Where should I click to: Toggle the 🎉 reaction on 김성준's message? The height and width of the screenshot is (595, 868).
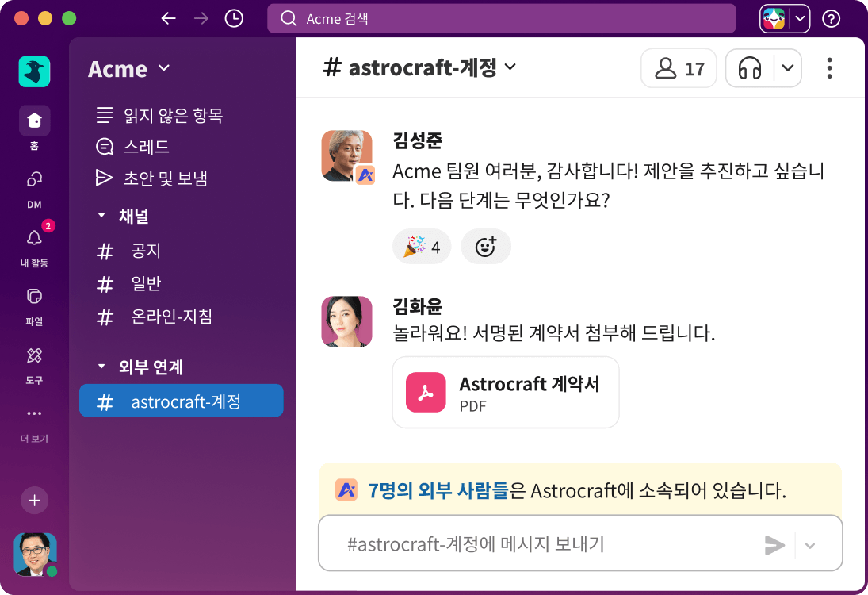[422, 246]
